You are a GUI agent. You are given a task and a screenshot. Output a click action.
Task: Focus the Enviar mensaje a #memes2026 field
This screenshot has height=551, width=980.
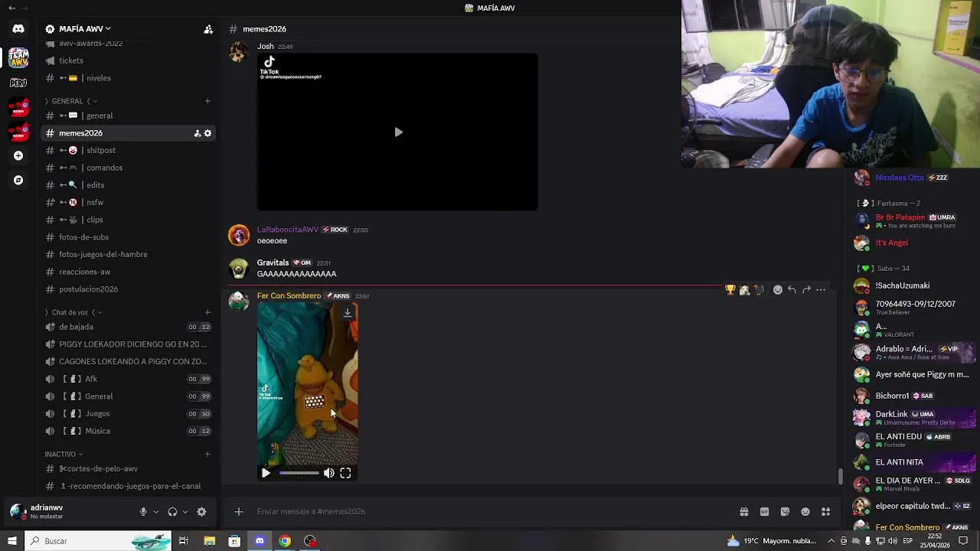pyautogui.click(x=490, y=511)
